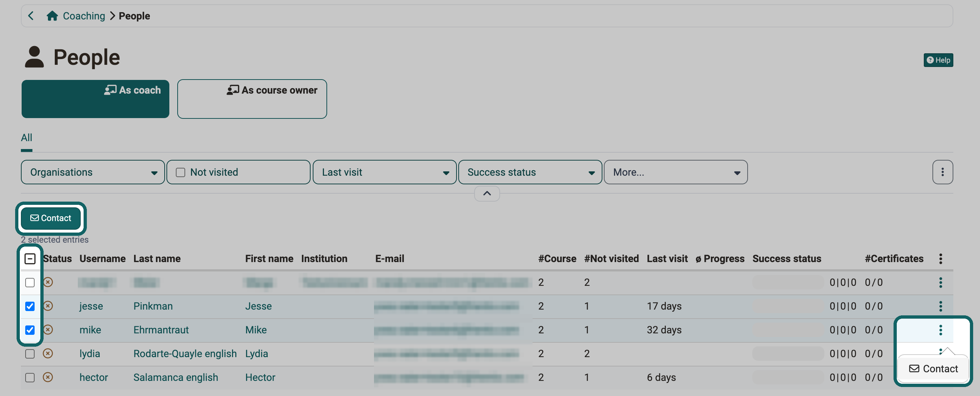Open user Pinkman last name link
Viewport: 980px width, 396px height.
click(x=153, y=306)
